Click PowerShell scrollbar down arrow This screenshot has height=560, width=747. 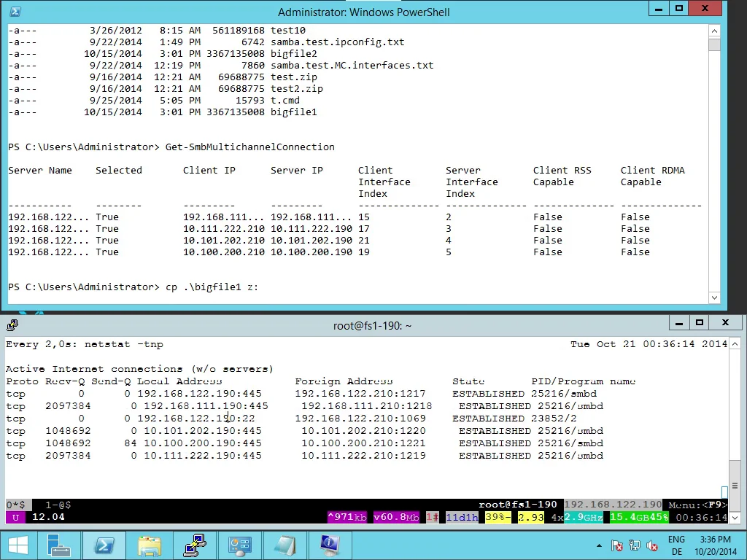(x=714, y=297)
